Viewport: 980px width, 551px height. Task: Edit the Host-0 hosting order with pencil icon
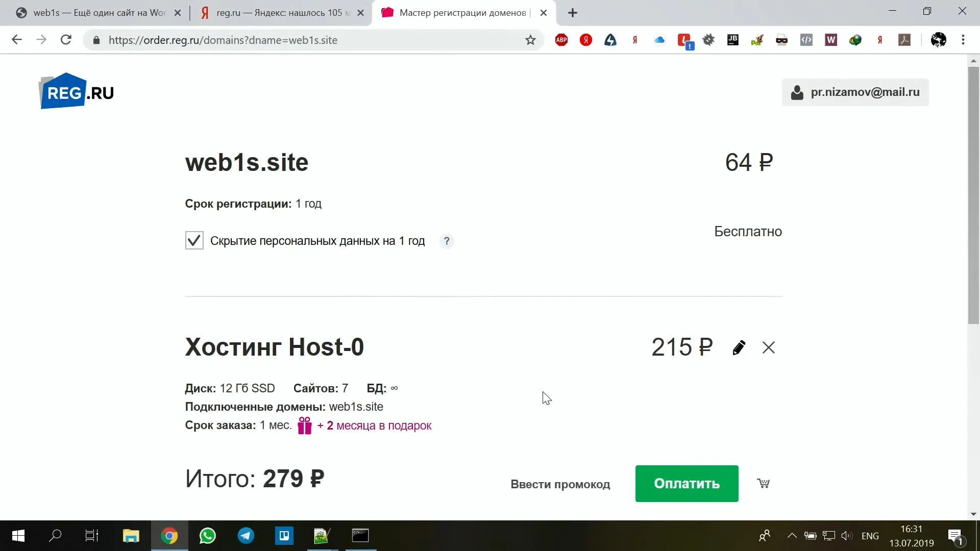point(739,347)
